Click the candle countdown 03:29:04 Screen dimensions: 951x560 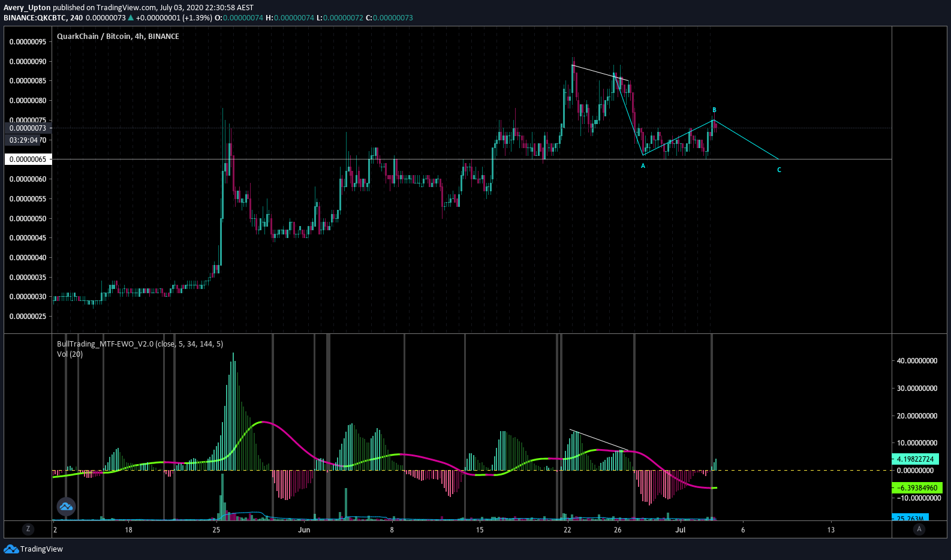tap(23, 140)
